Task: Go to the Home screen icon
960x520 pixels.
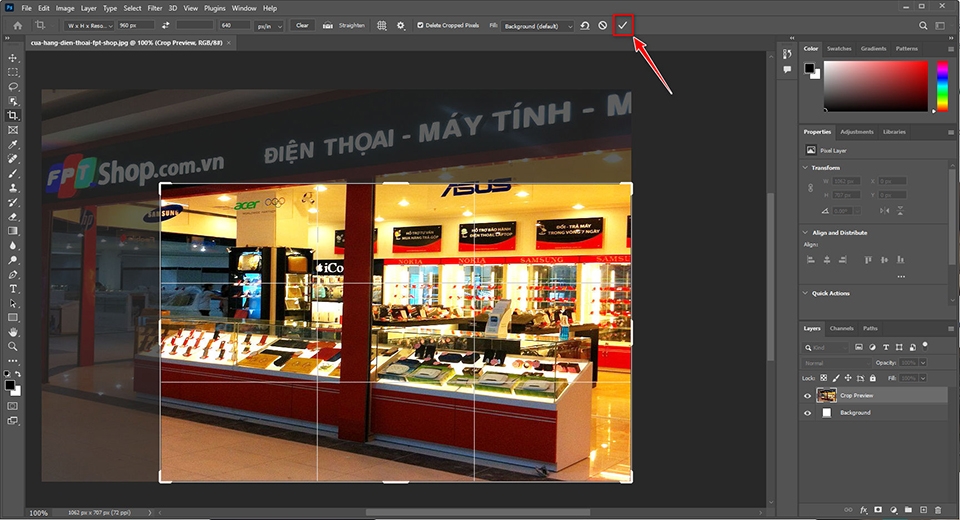Action: 18,26
